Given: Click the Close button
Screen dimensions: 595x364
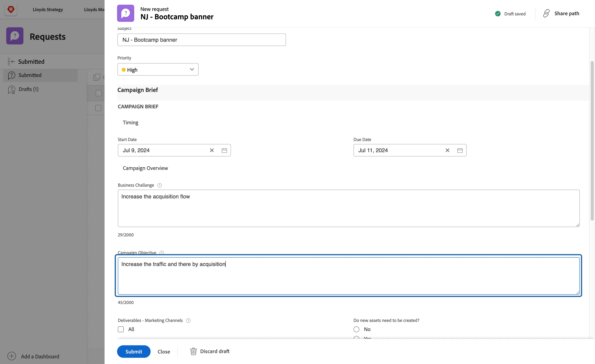Looking at the screenshot, I should pos(164,352).
